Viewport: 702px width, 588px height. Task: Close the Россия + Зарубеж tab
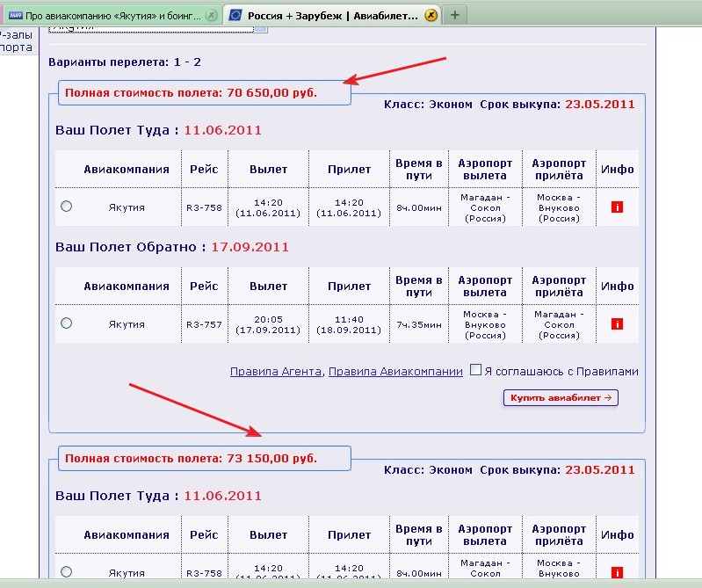coord(431,16)
